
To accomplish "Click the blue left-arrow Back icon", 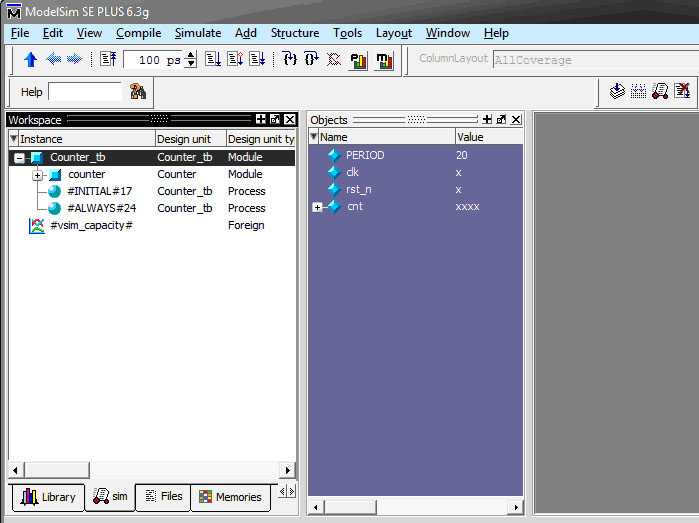I will (x=53, y=59).
